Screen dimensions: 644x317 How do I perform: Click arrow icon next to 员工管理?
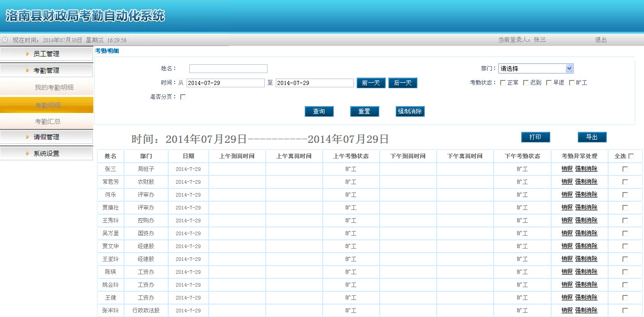[28, 54]
